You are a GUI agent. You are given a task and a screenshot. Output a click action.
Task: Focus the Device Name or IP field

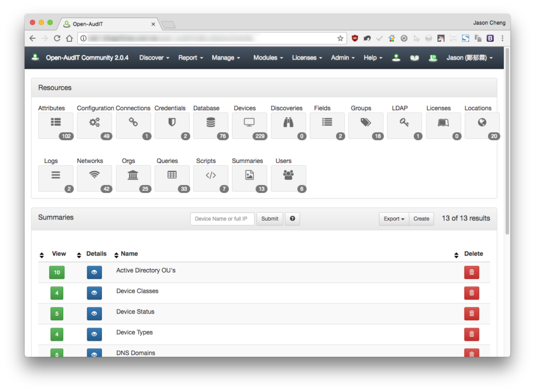(x=222, y=218)
